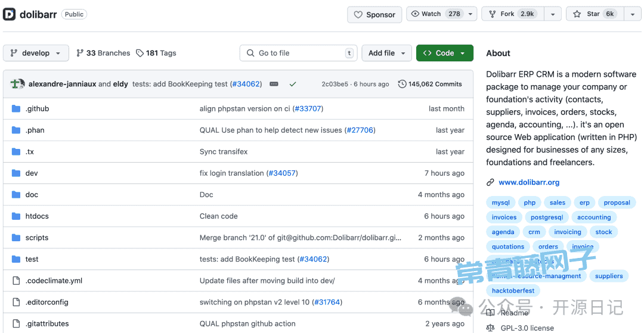Open the .github folder
Image resolution: width=644 pixels, height=333 pixels.
click(x=37, y=108)
